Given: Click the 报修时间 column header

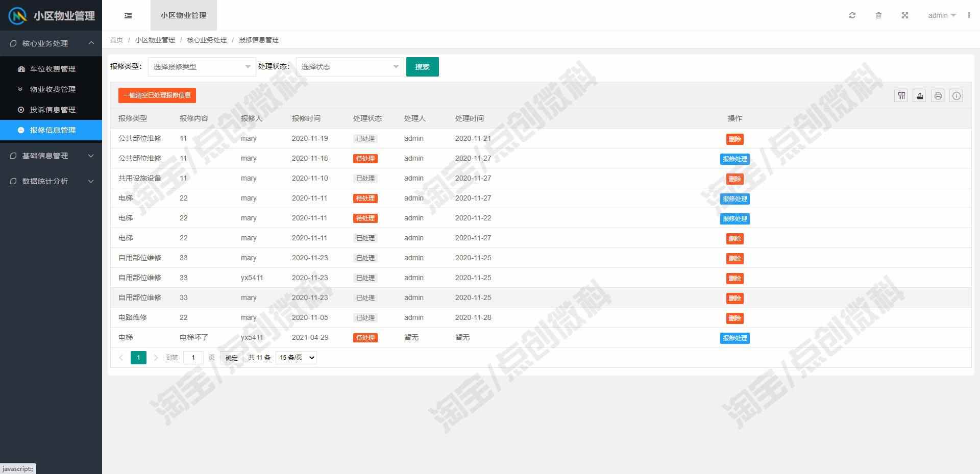Looking at the screenshot, I should (306, 118).
